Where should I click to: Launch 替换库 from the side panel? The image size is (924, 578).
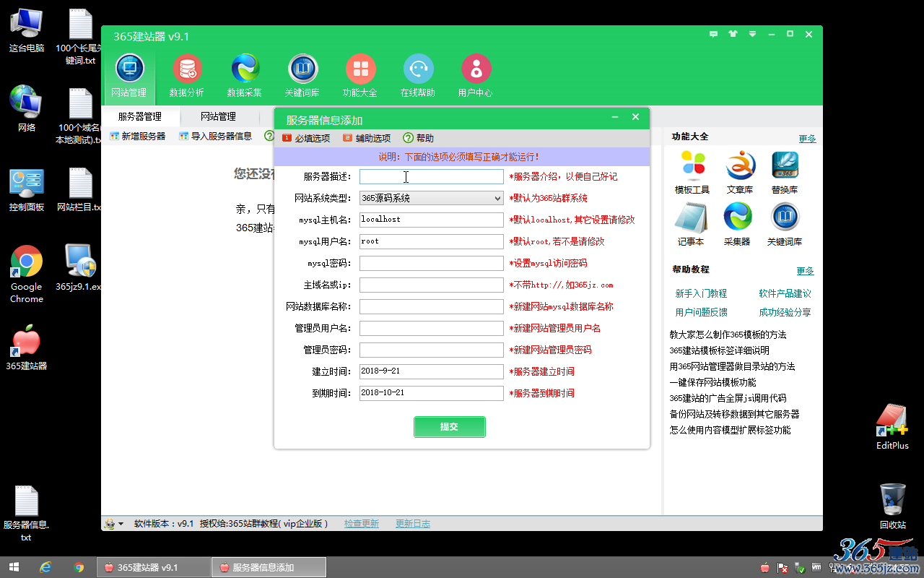pos(785,172)
